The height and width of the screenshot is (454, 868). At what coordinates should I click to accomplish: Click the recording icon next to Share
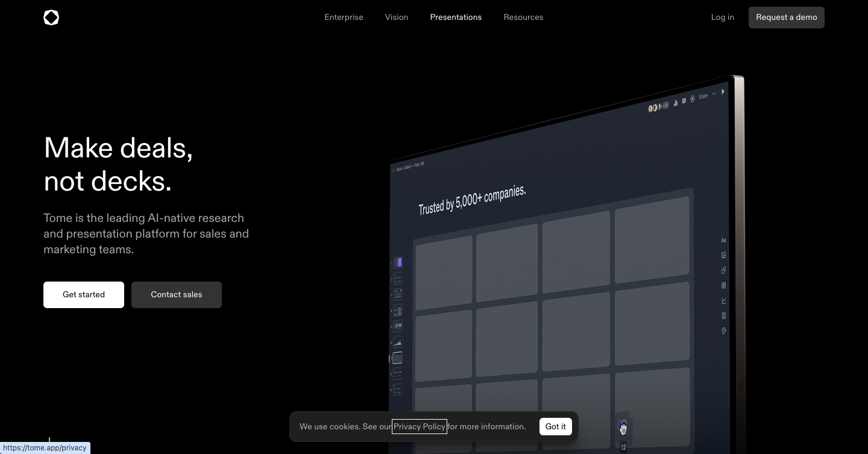click(693, 99)
